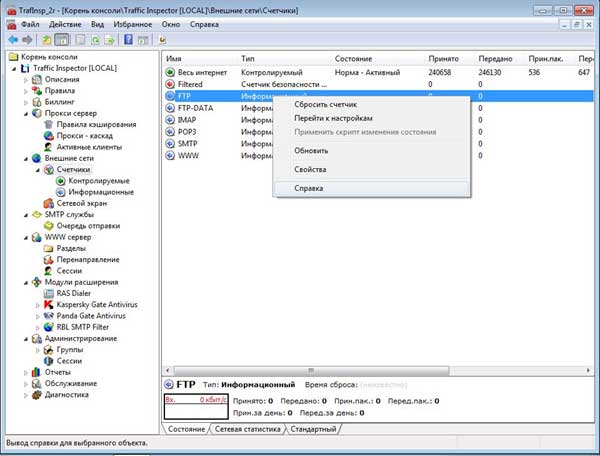This screenshot has height=456, width=600.
Task: Click the Очередь отправки icon
Action: [49, 226]
